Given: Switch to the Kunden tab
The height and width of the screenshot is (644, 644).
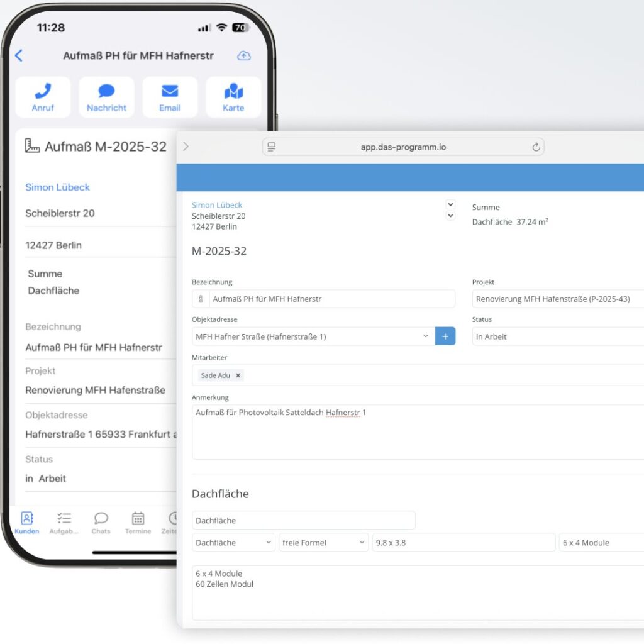Looking at the screenshot, I should coord(27,523).
